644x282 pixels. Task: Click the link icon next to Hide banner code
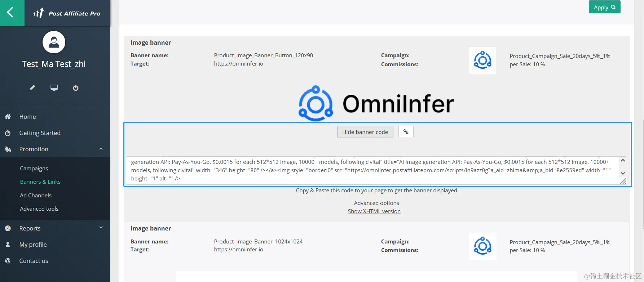[x=406, y=132]
